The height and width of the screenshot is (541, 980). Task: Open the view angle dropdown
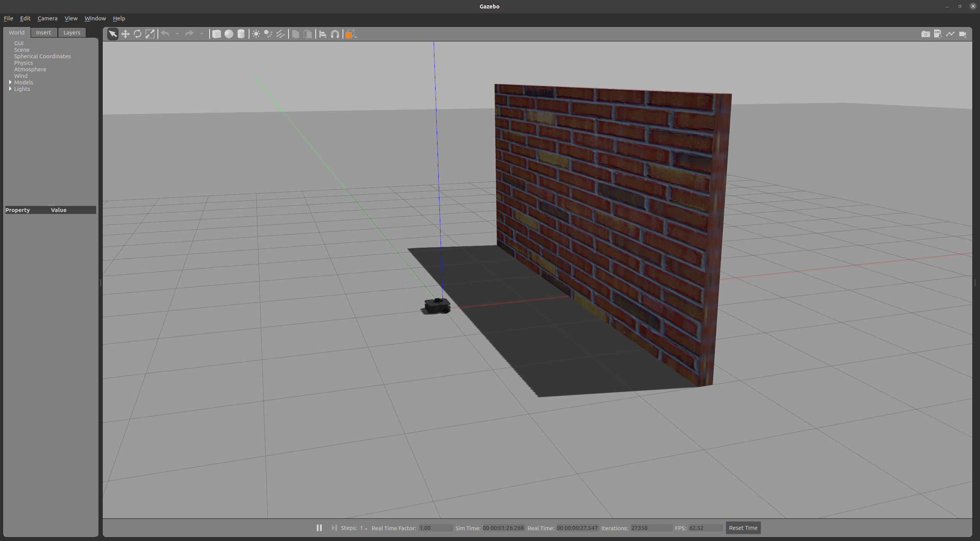click(x=351, y=35)
